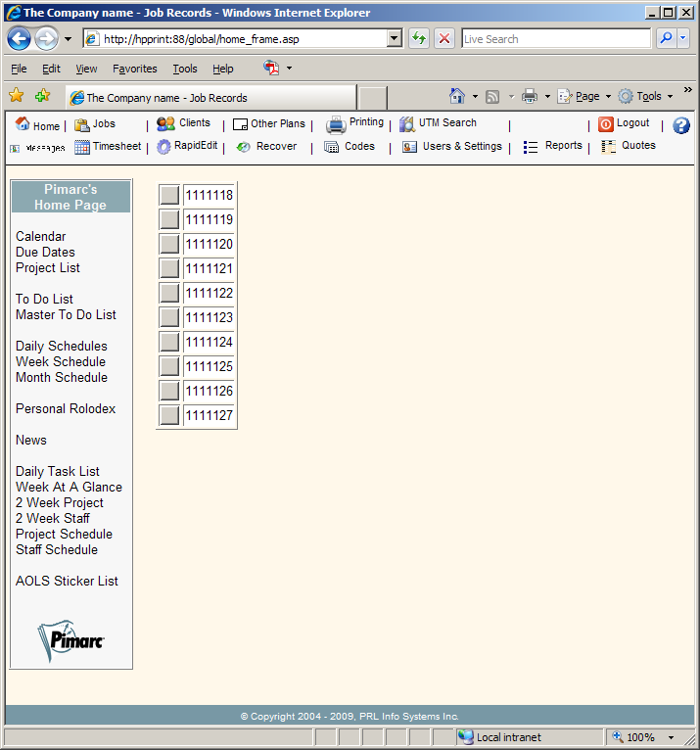Click the browser Forward arrow button
The height and width of the screenshot is (750, 700).
46,39
